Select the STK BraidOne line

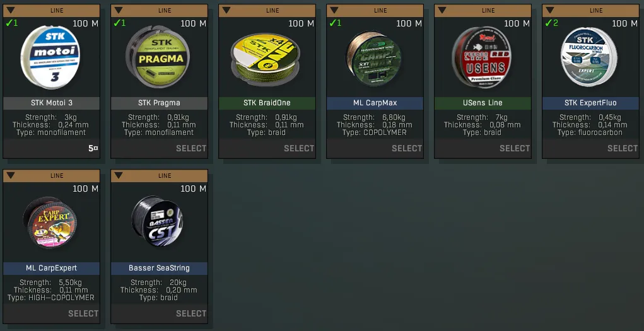coord(299,148)
